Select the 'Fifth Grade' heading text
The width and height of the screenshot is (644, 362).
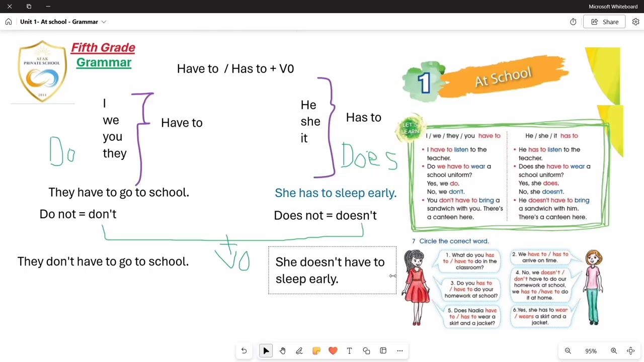(103, 48)
